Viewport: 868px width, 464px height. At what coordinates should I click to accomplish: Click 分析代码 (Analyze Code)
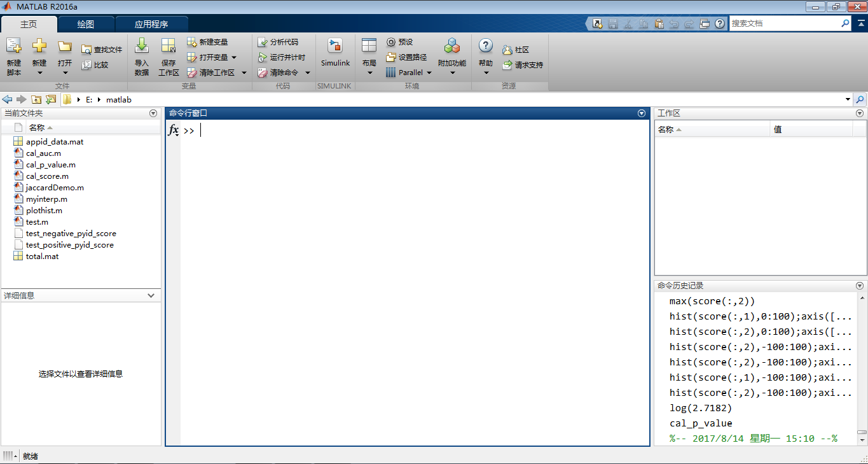click(278, 42)
